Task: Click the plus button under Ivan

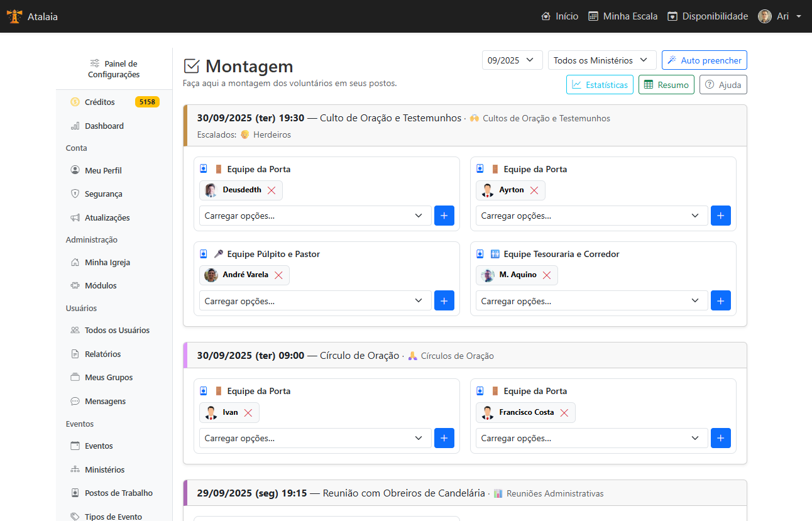Action: click(x=444, y=438)
